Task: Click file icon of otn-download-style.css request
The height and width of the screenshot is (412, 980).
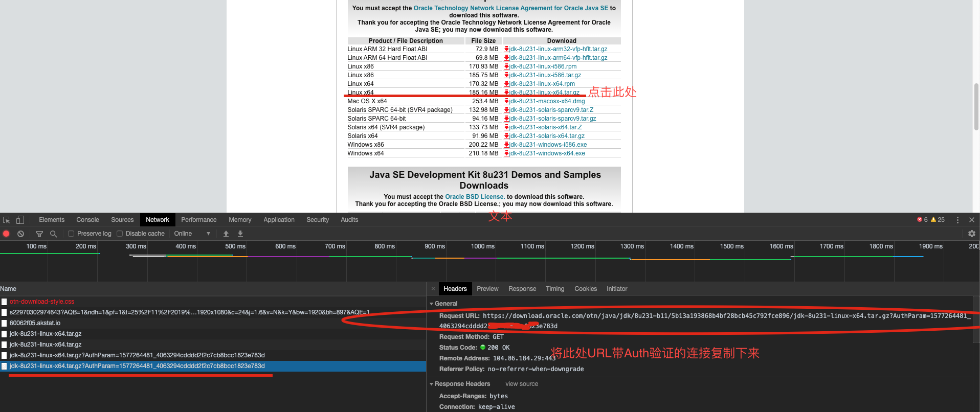Action: pos(4,302)
